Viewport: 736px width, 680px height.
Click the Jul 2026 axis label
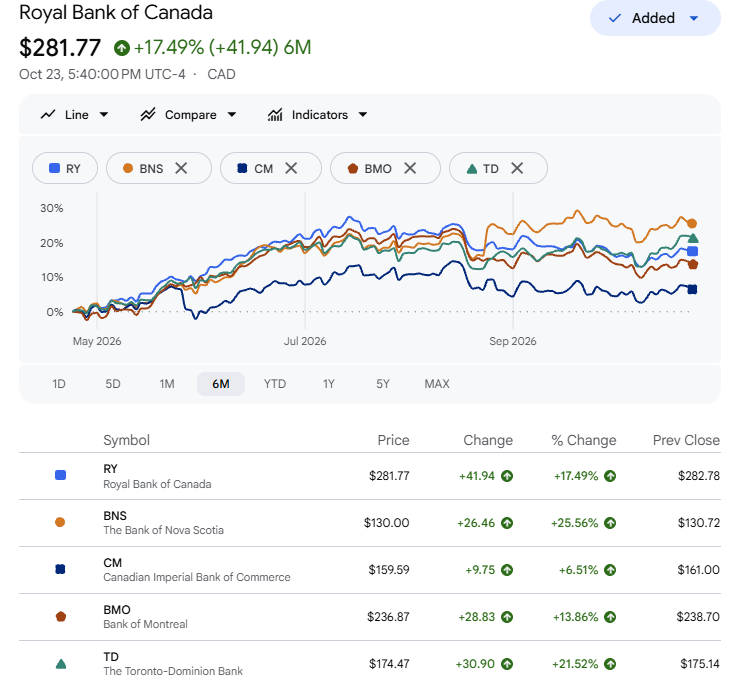(x=305, y=341)
